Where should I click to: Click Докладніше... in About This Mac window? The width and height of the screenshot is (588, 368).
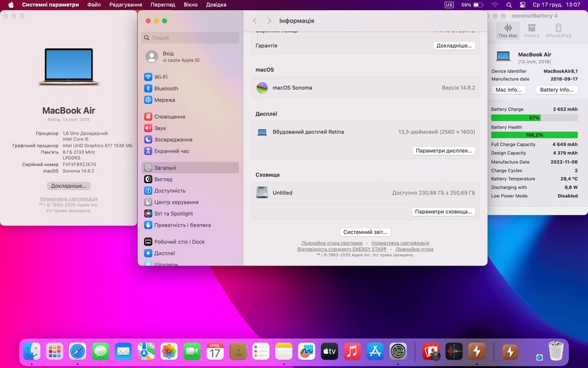(x=69, y=186)
